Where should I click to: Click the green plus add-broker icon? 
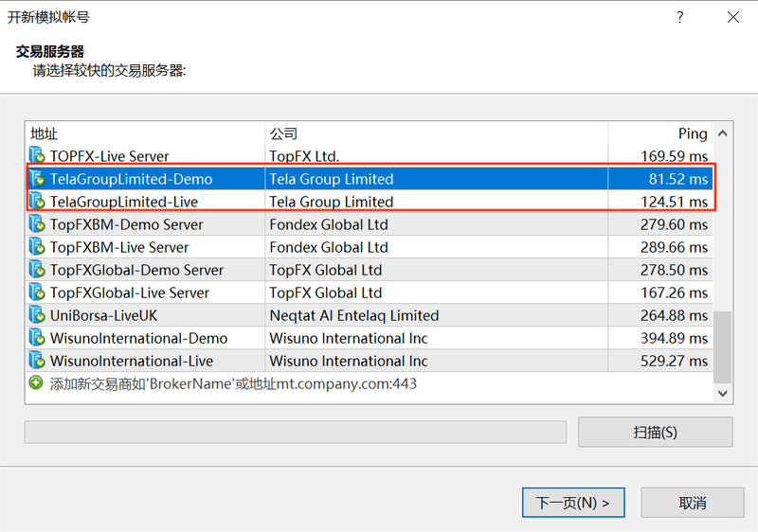36,382
